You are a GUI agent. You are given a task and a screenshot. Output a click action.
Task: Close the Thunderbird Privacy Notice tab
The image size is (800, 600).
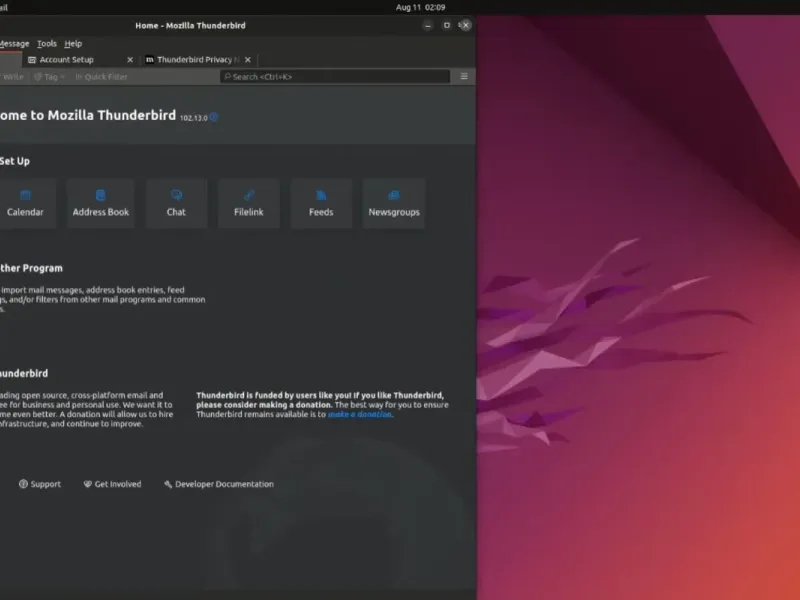pyautogui.click(x=248, y=60)
